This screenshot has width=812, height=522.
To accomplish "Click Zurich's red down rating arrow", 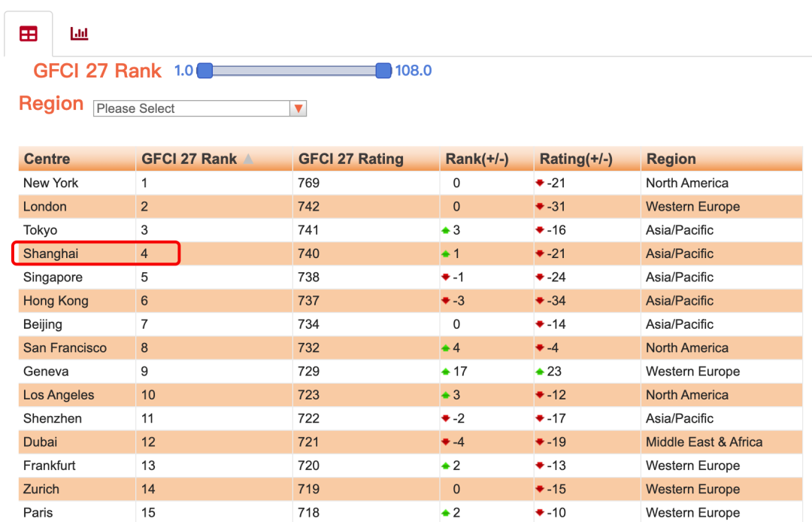I will tap(540, 490).
